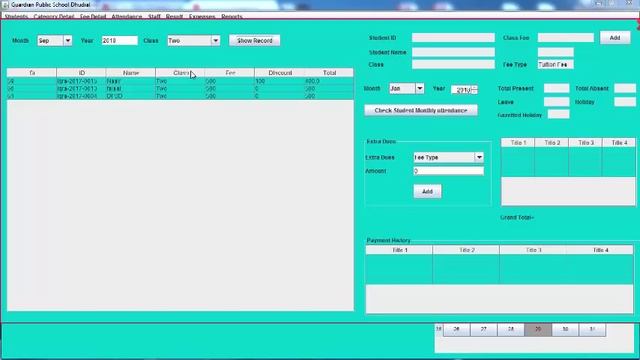Click the Student Name input field
640x360 pixels.
point(453,52)
